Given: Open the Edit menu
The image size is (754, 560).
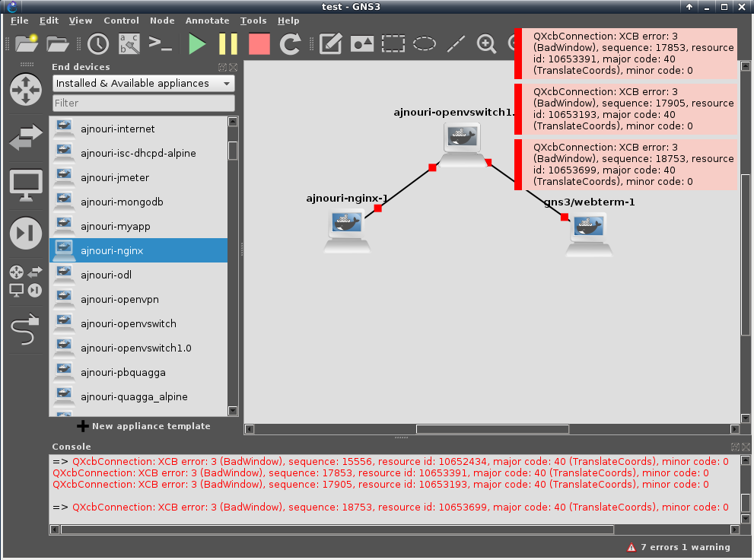Looking at the screenshot, I should coord(49,21).
